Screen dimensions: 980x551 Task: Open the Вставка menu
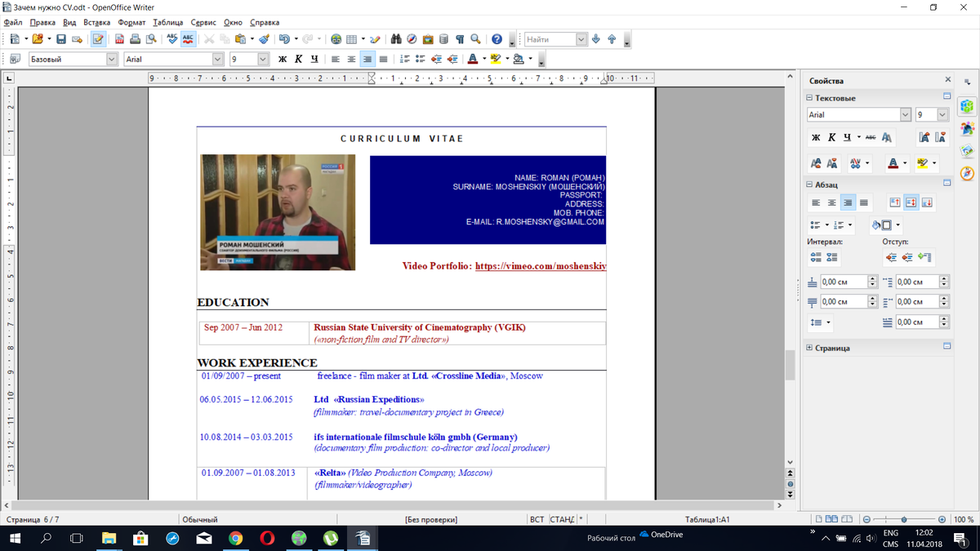[x=96, y=23]
